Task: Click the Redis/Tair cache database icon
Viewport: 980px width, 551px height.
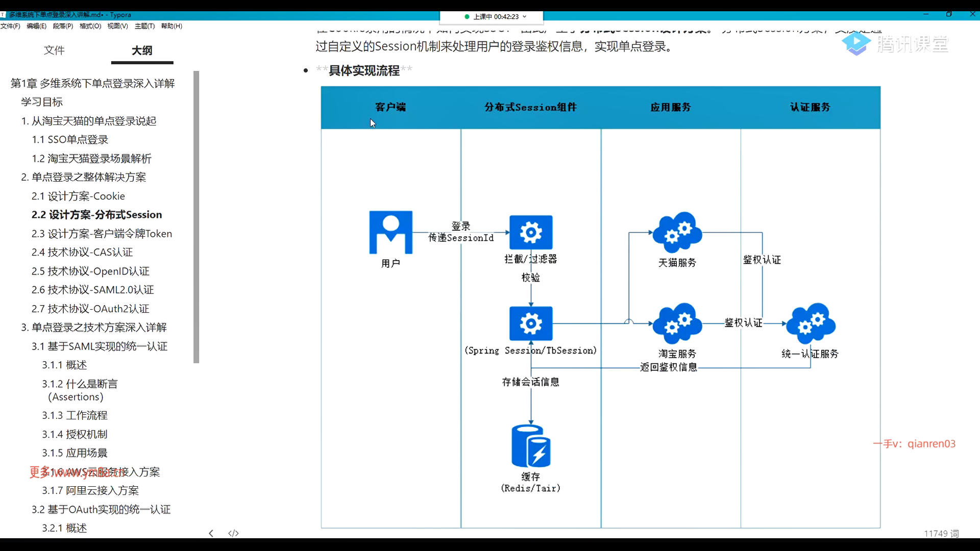Action: [x=531, y=446]
